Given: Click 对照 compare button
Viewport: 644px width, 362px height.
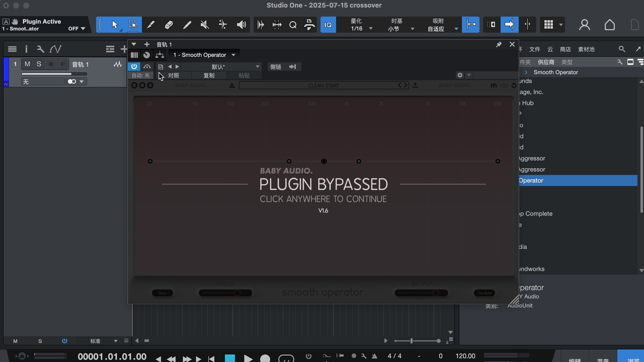Looking at the screenshot, I should (x=173, y=75).
